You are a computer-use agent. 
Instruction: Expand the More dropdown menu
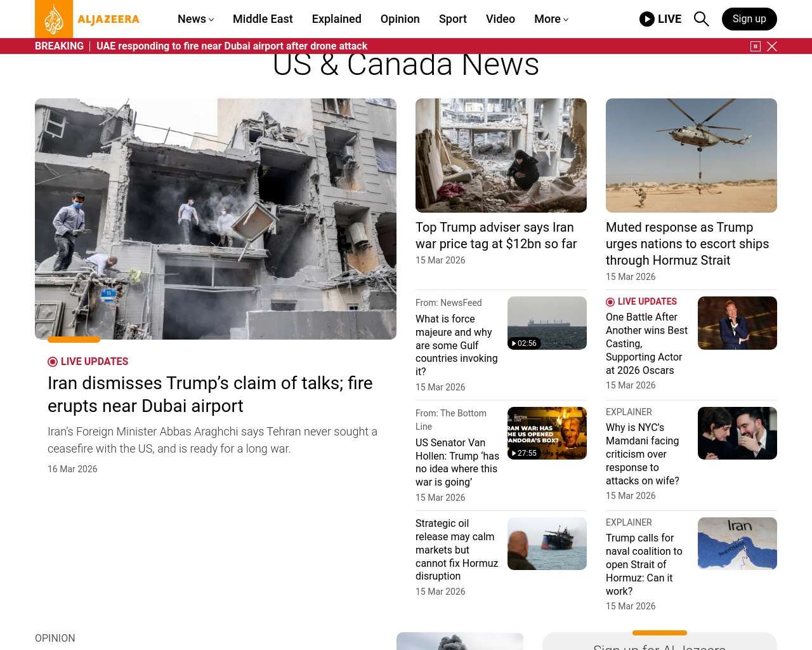coord(551,19)
